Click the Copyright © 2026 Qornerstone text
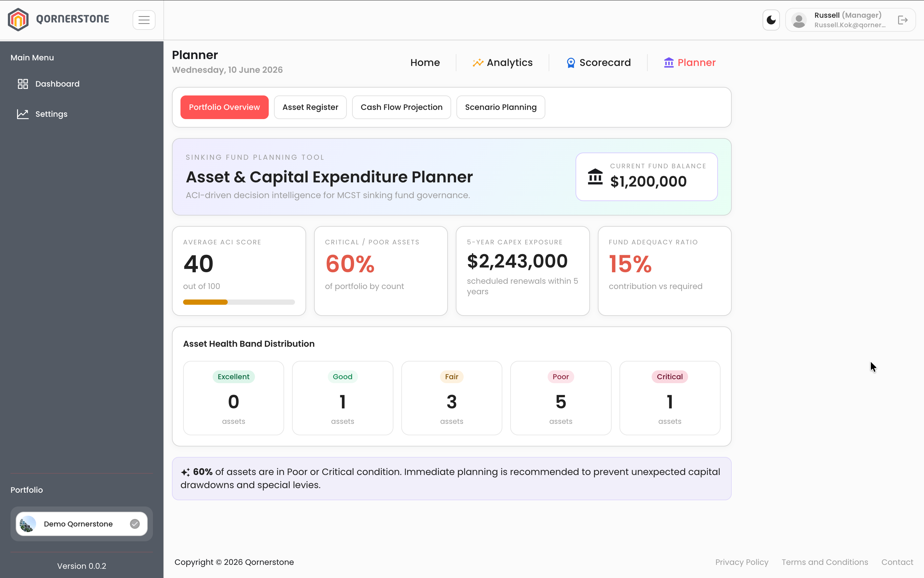 234,562
